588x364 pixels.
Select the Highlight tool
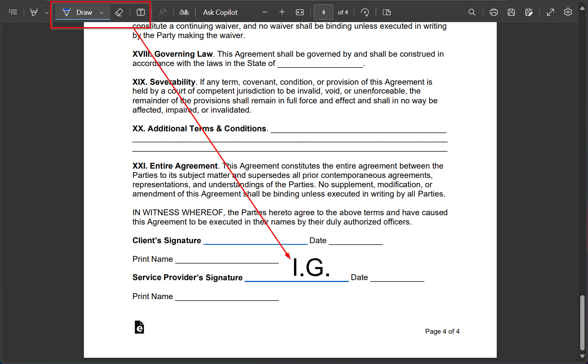click(34, 12)
